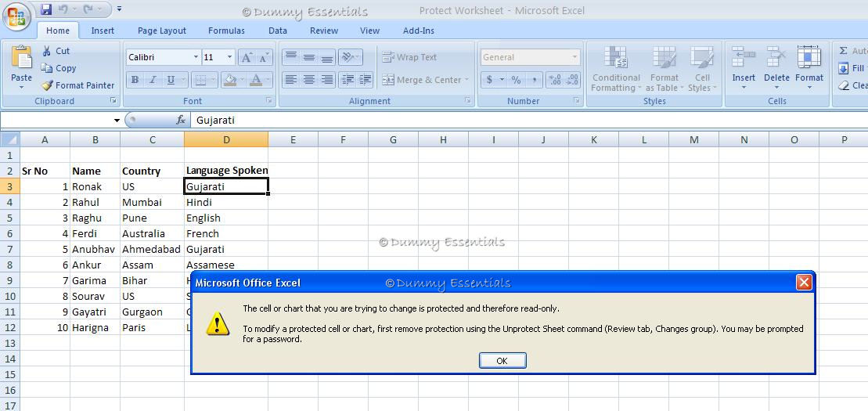Screen dimensions: 868x411
Task: Click the Paste clipboard icon
Action: coord(21,58)
